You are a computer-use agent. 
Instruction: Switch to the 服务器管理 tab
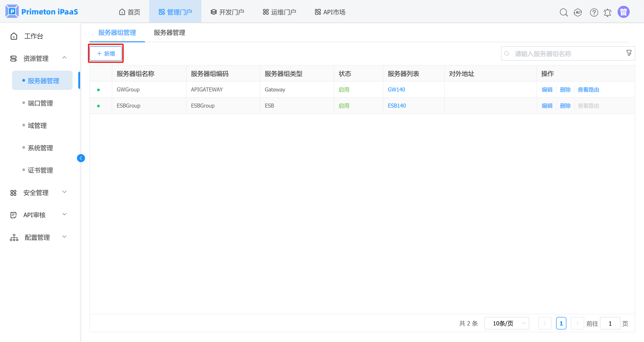point(169,32)
